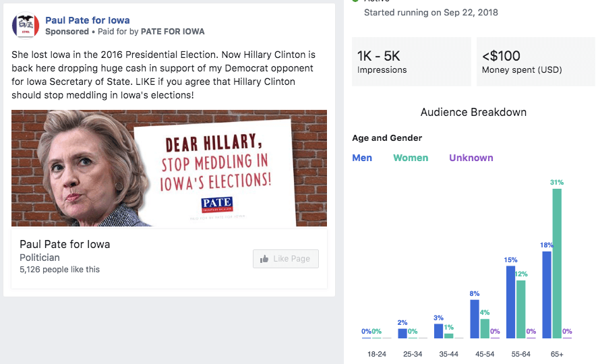
Task: Toggle the Women legend label
Action: click(x=411, y=158)
